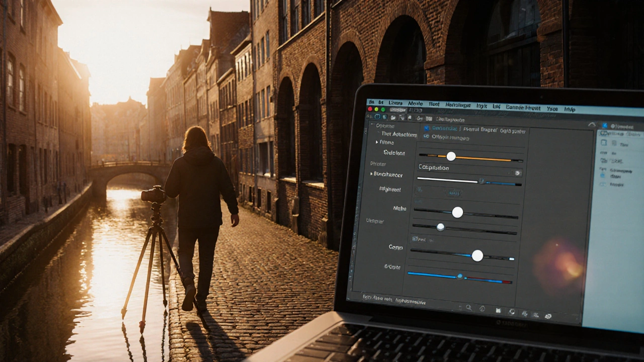Click the blue-outlined square icon in top toolbar
Image resolution: width=644 pixels, height=362 pixels.
coord(378,117)
